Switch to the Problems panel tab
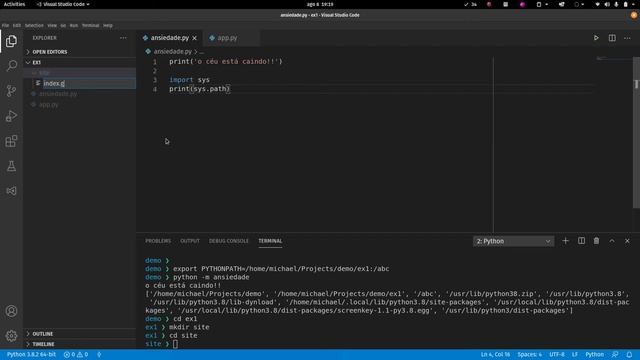Viewport: 640px width, 360px height. coord(158,241)
